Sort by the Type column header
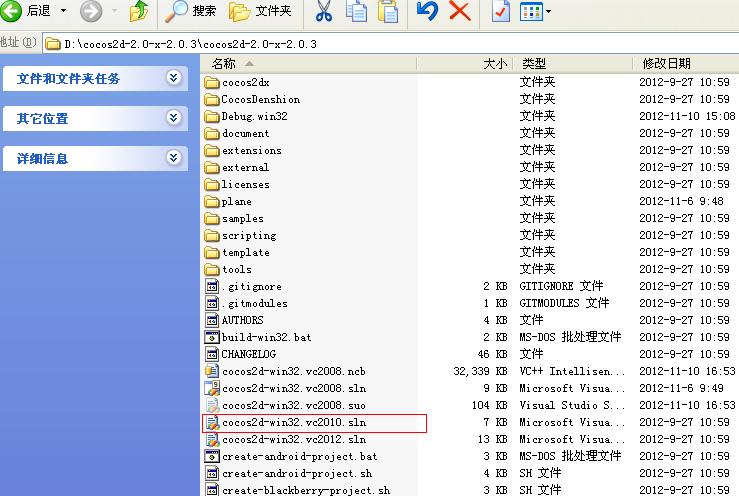 573,63
